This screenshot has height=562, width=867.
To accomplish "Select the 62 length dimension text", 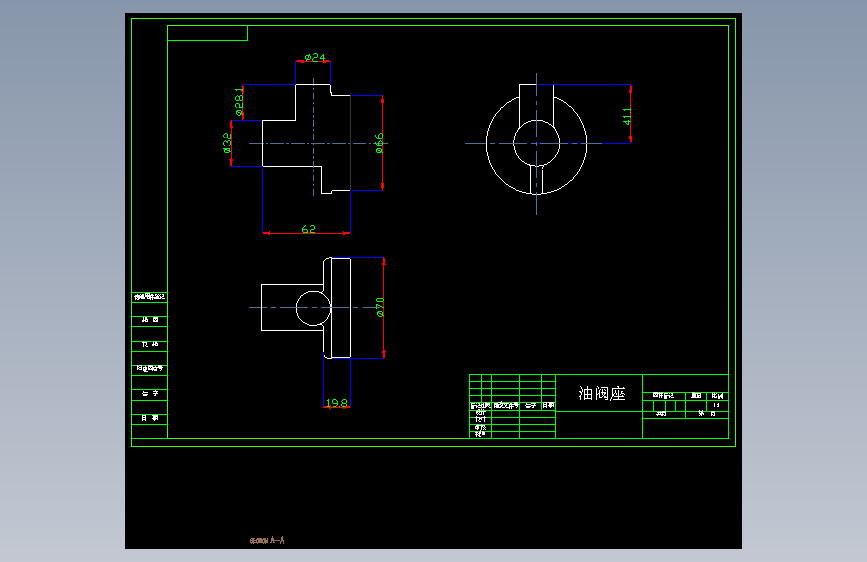I will point(309,228).
